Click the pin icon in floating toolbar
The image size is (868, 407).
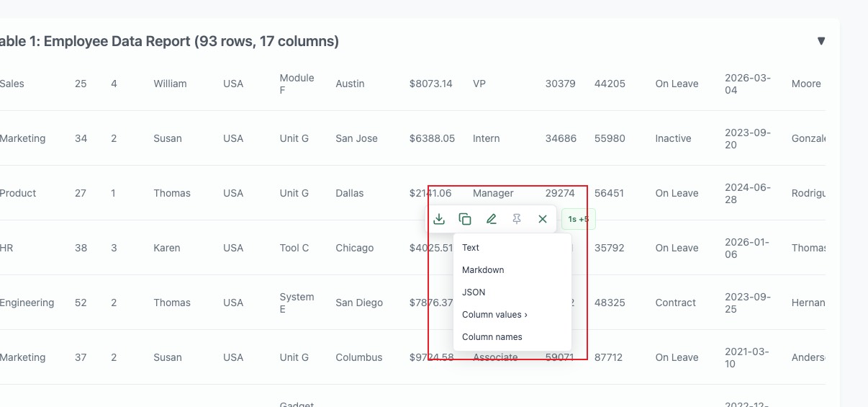pyautogui.click(x=517, y=219)
